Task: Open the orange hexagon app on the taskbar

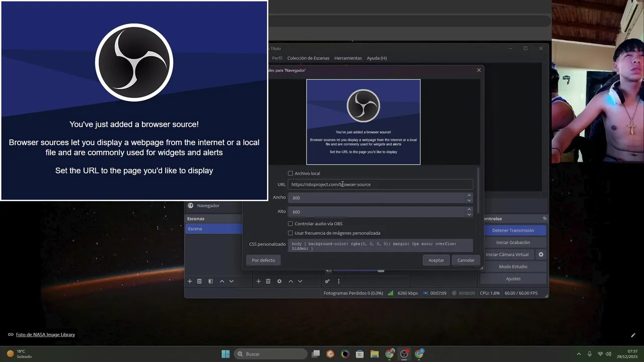Action: [x=330, y=354]
